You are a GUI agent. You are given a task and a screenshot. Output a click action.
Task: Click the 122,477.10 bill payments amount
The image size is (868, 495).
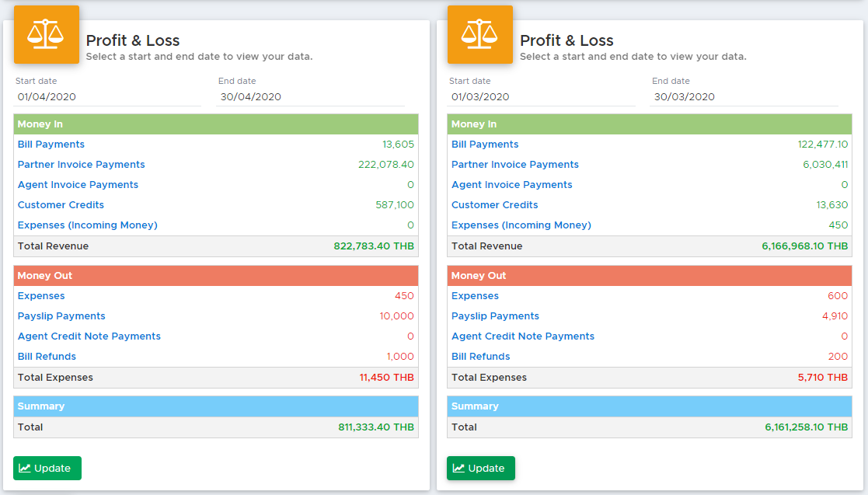tap(823, 145)
